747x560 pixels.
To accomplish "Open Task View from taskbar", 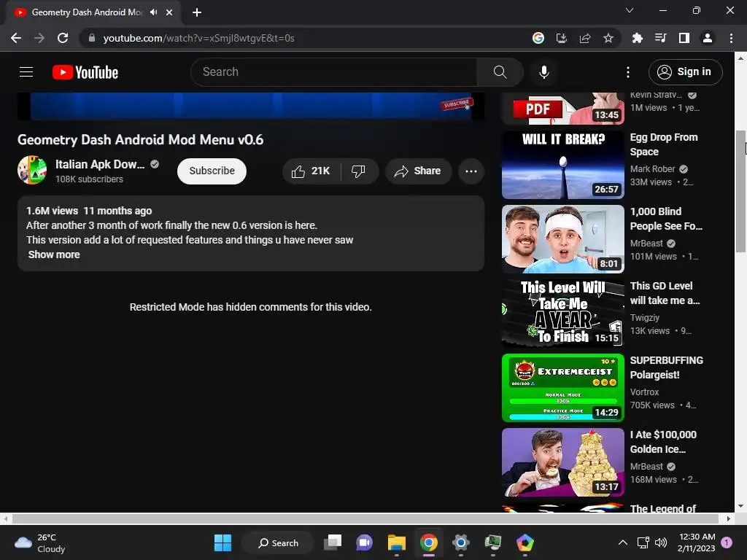I will (333, 542).
